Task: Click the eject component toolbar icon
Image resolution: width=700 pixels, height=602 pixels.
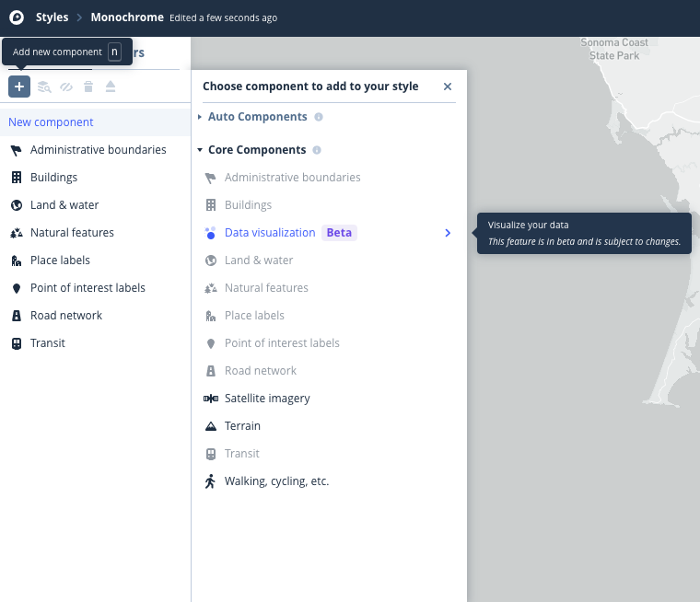Action: [111, 87]
